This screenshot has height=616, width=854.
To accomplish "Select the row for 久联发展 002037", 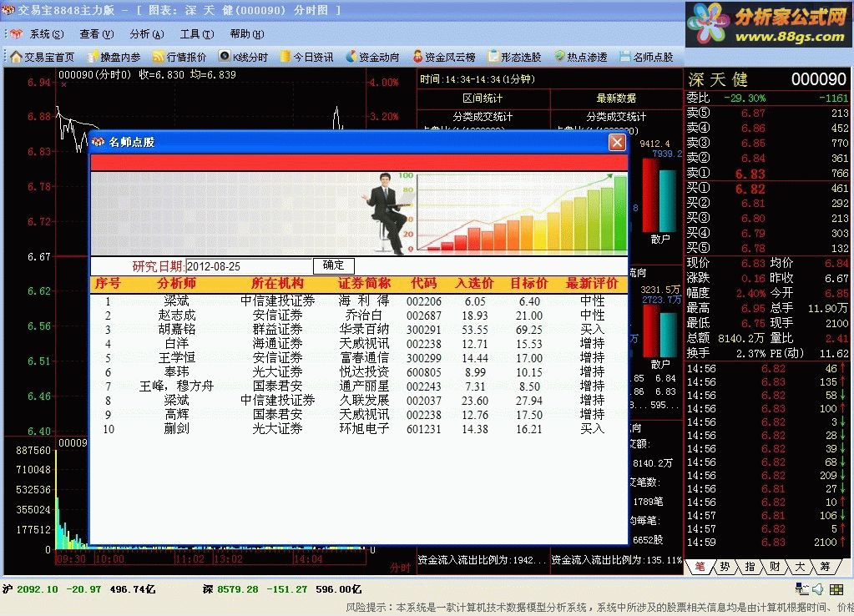I will coord(359,401).
